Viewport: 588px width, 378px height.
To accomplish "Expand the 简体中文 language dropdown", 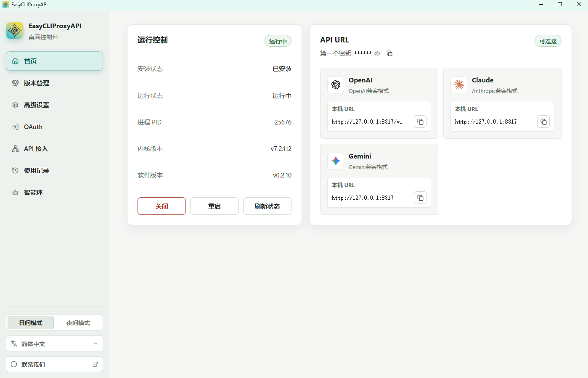I will (x=54, y=344).
